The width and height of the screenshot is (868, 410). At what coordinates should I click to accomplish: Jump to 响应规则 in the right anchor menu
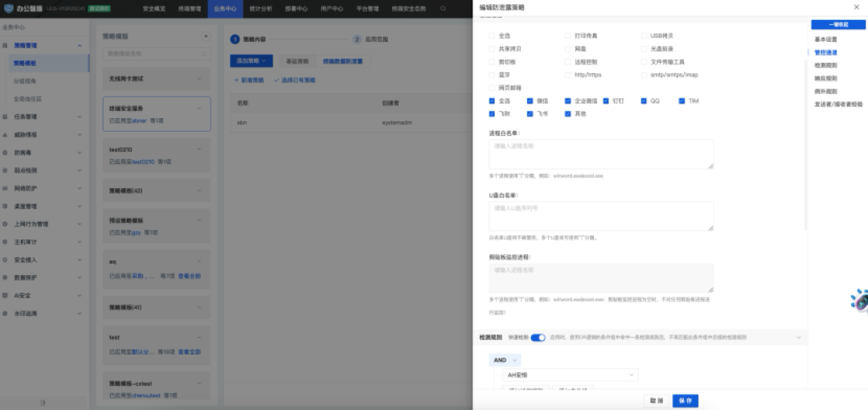coord(825,78)
